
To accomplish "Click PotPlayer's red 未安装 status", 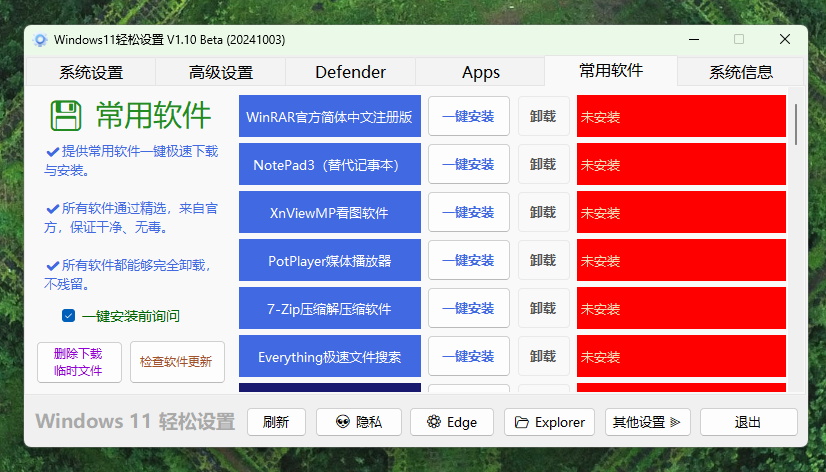I will pyautogui.click(x=681, y=260).
